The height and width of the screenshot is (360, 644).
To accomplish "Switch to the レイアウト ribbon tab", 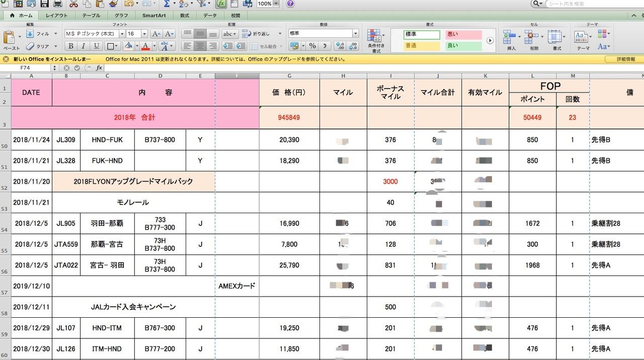I will 56,16.
